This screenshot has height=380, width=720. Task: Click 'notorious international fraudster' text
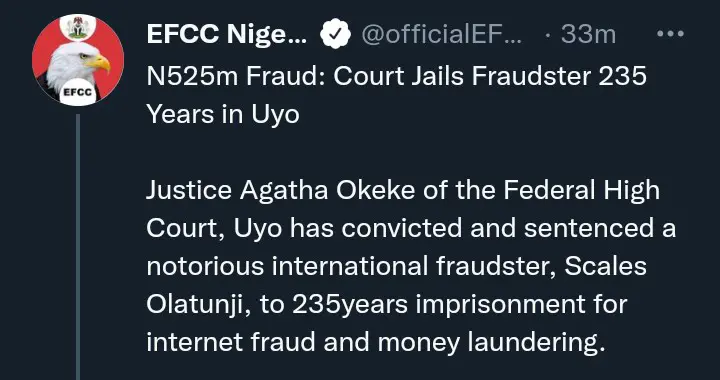pos(352,267)
